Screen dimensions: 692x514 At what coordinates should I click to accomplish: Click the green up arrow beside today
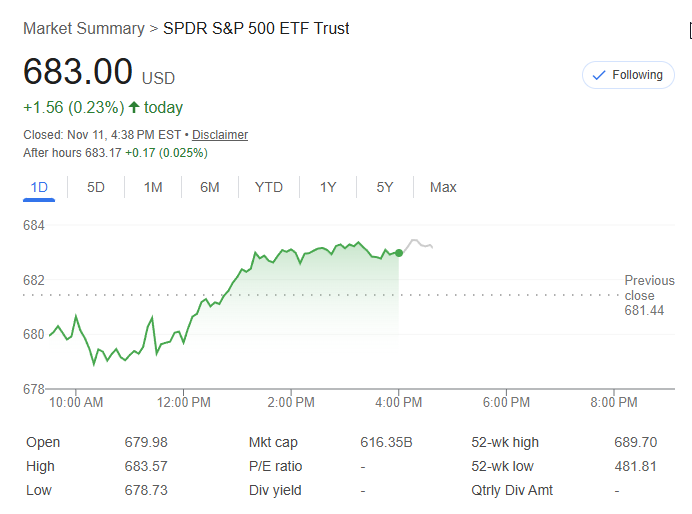134,107
